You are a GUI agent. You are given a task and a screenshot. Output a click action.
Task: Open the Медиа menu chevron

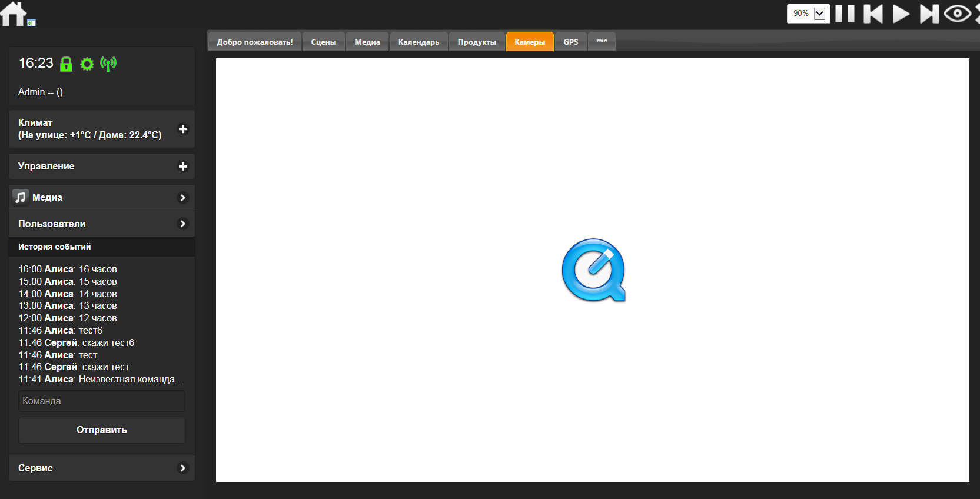pyautogui.click(x=183, y=198)
